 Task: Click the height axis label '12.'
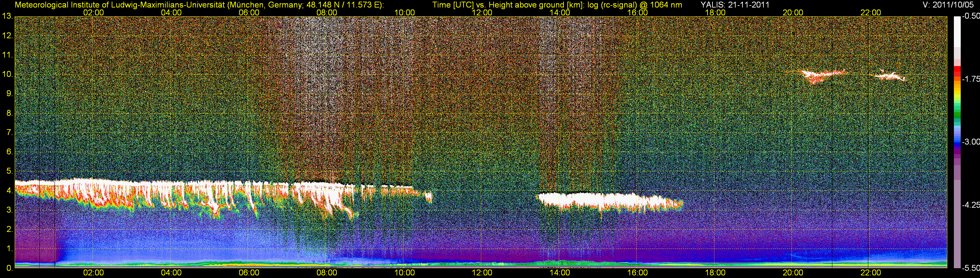(x=7, y=35)
